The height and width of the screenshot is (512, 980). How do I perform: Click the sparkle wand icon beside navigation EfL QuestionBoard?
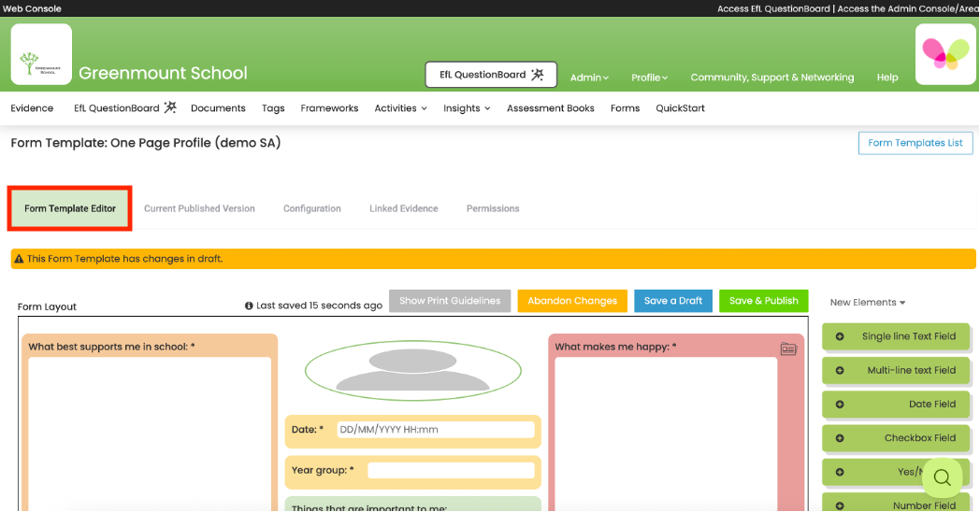(170, 107)
